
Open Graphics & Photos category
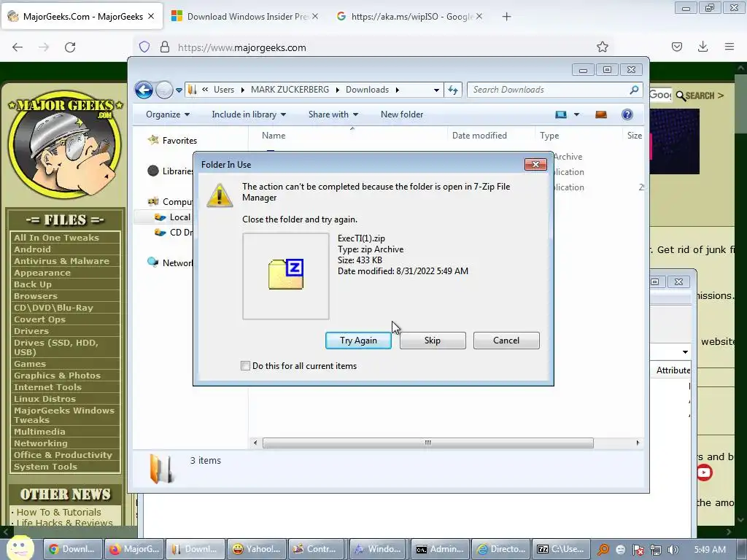click(x=57, y=376)
